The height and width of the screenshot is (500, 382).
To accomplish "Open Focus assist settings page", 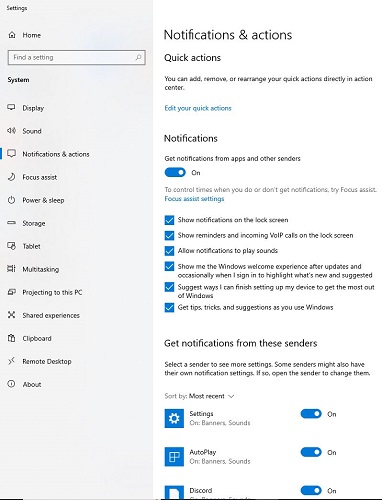I will (x=40, y=177).
